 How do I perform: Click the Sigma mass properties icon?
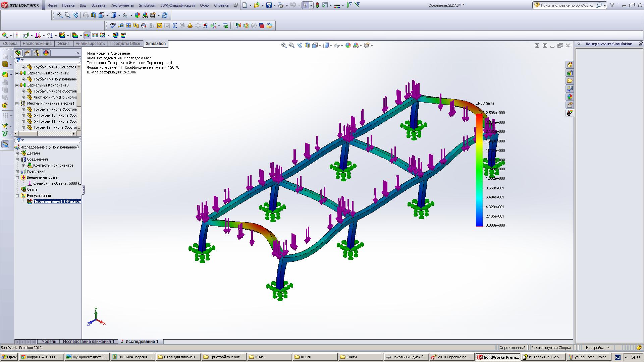click(x=174, y=25)
